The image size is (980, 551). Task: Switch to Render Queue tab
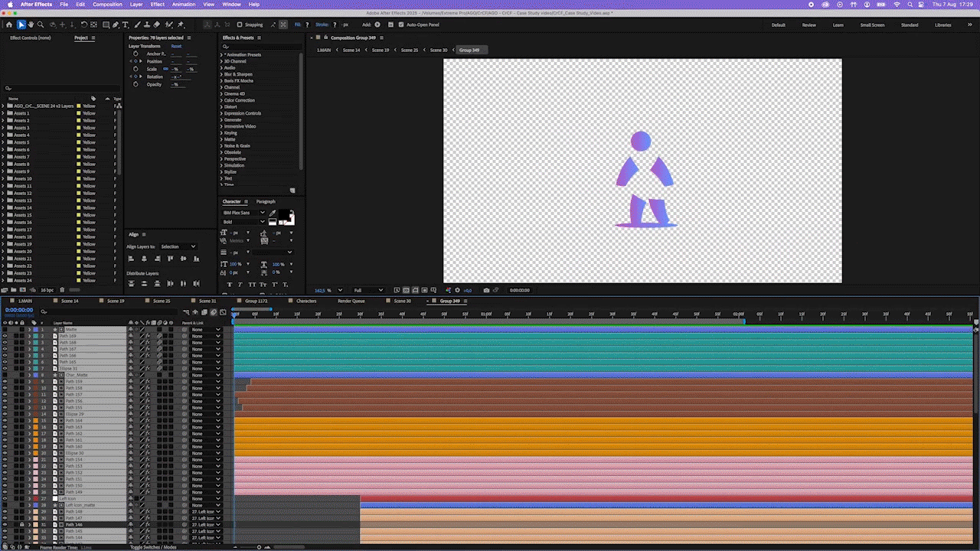click(351, 301)
